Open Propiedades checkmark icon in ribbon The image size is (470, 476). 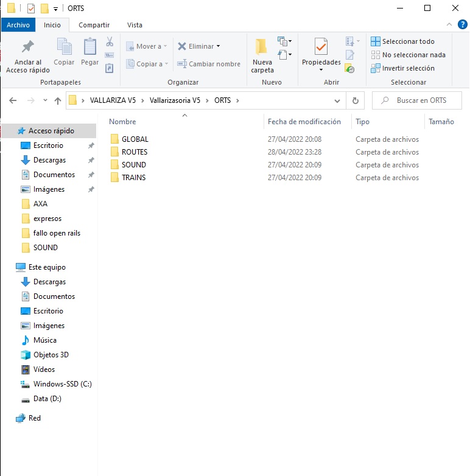tap(321, 46)
